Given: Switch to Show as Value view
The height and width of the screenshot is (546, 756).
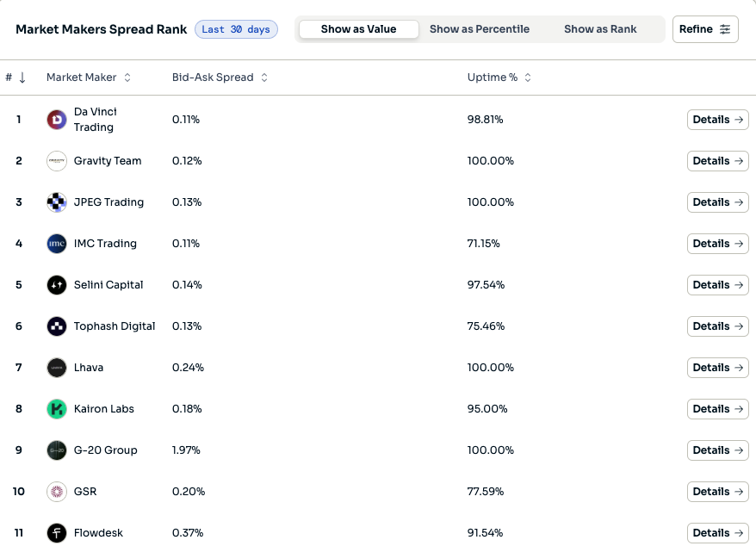Looking at the screenshot, I should click(359, 29).
